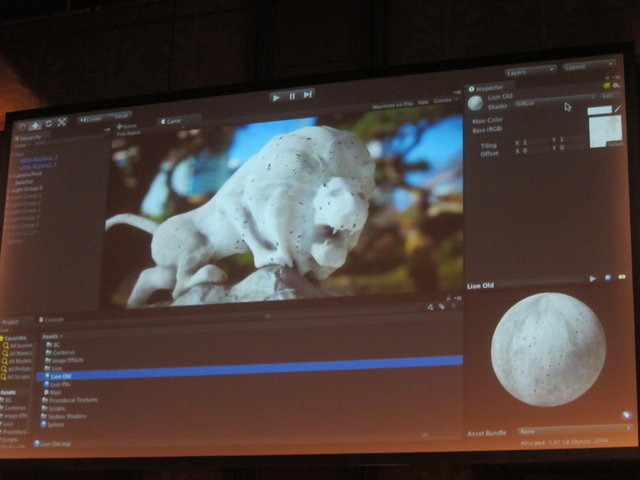Viewport: 640px width, 480px height.
Task: Click the Offset X input field
Action: pos(535,150)
